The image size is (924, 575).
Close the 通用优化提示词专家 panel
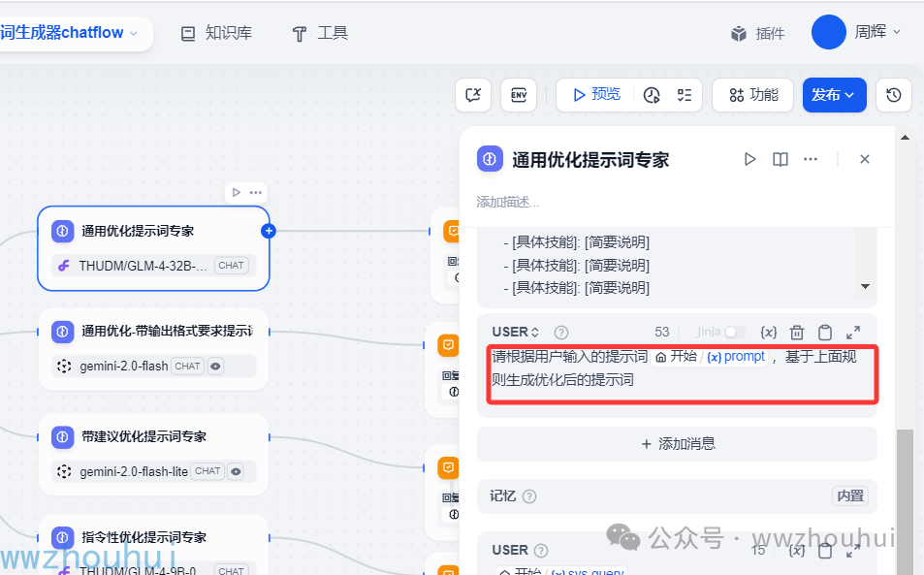pos(865,159)
